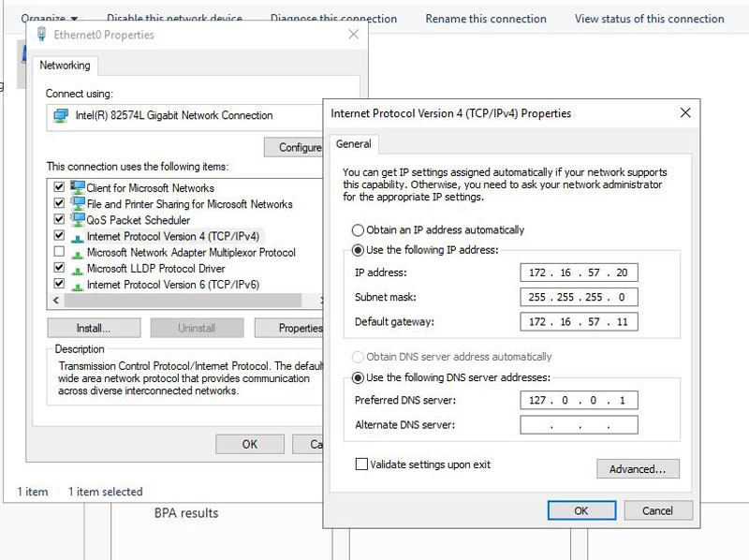
Task: Click Disable this network device
Action: coord(174,19)
